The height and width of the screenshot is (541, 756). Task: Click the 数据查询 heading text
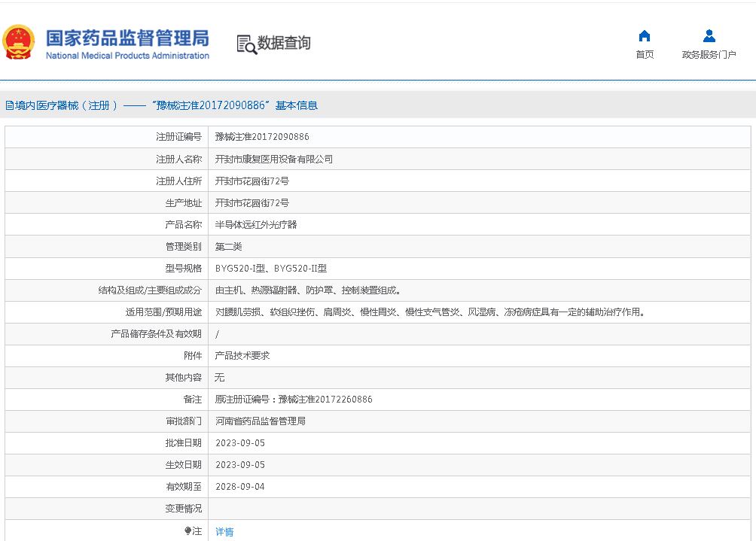tap(284, 44)
